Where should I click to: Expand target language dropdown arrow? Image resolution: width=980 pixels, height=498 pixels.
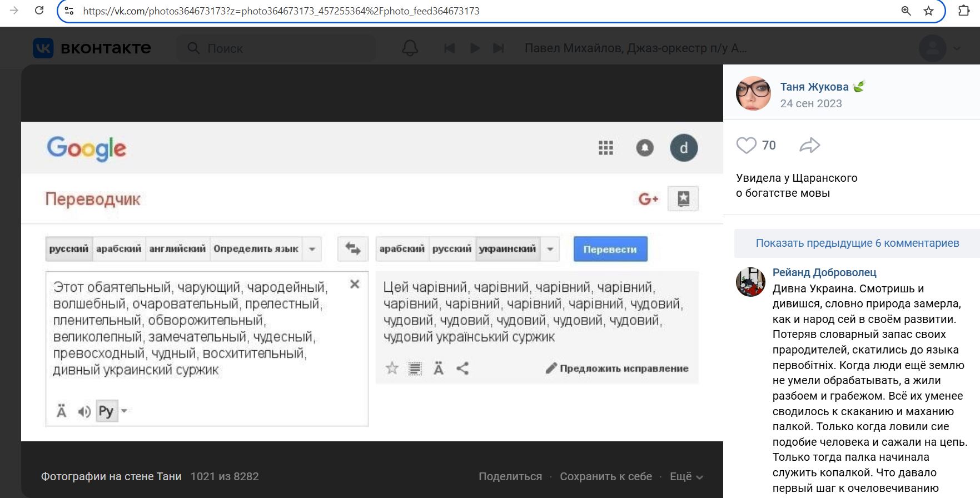[550, 249]
